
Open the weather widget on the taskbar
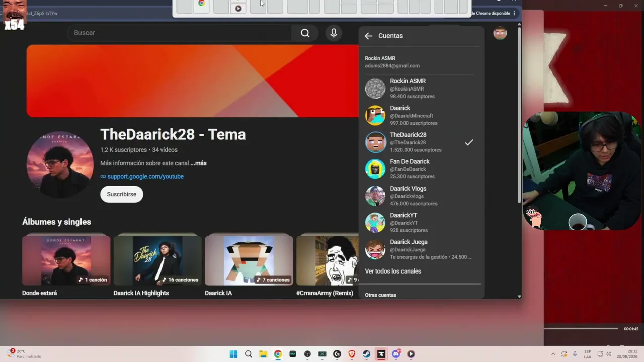click(x=24, y=354)
